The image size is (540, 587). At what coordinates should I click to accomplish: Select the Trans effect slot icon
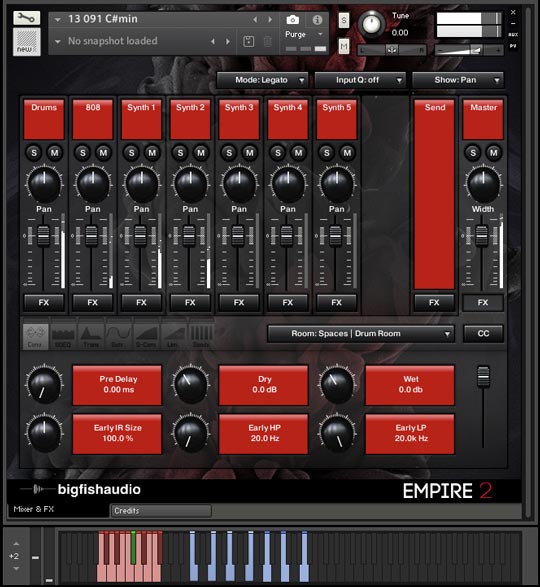(91, 337)
